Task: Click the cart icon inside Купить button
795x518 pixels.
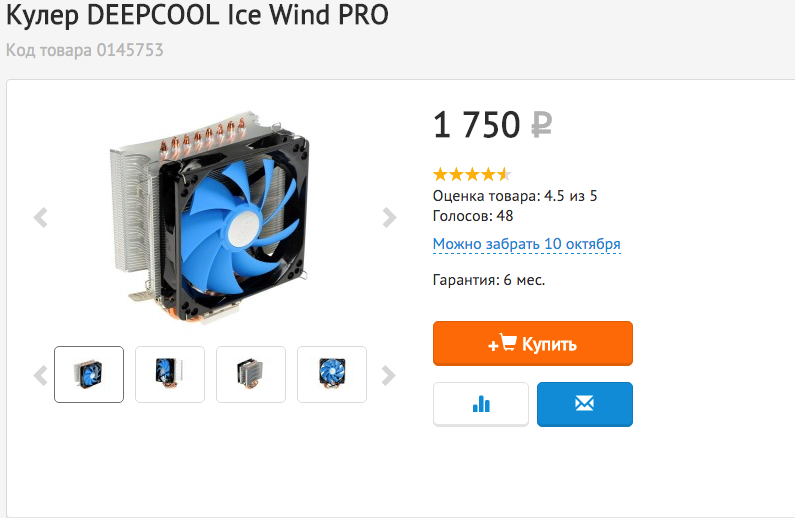Action: pos(508,343)
